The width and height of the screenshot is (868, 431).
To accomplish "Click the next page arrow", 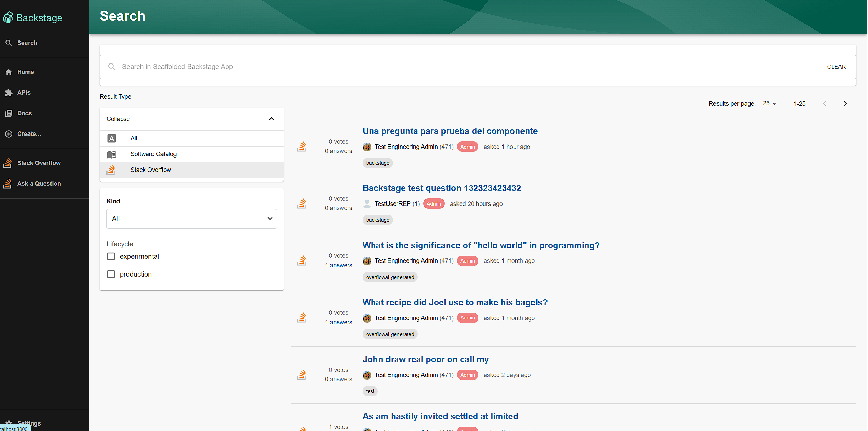I will pos(845,104).
